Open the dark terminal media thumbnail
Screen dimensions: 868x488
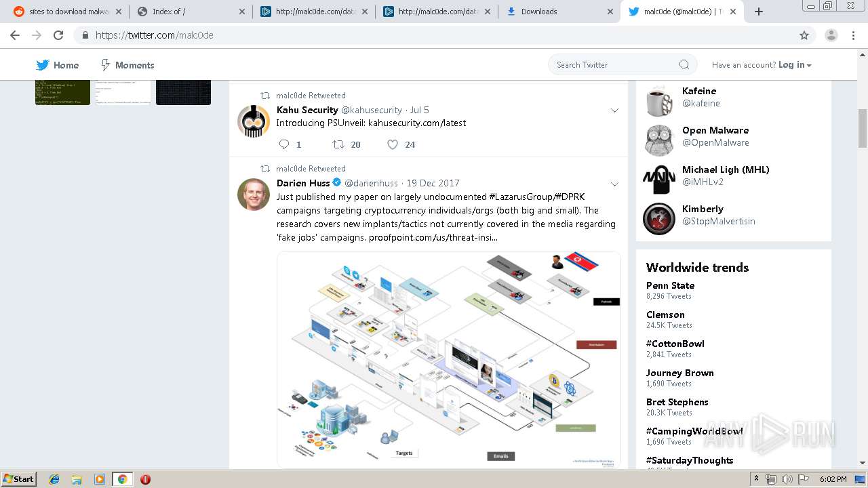click(x=183, y=92)
